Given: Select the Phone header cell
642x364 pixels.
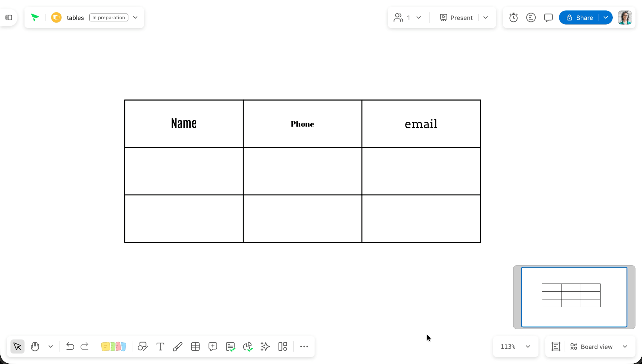Looking at the screenshot, I should (302, 124).
